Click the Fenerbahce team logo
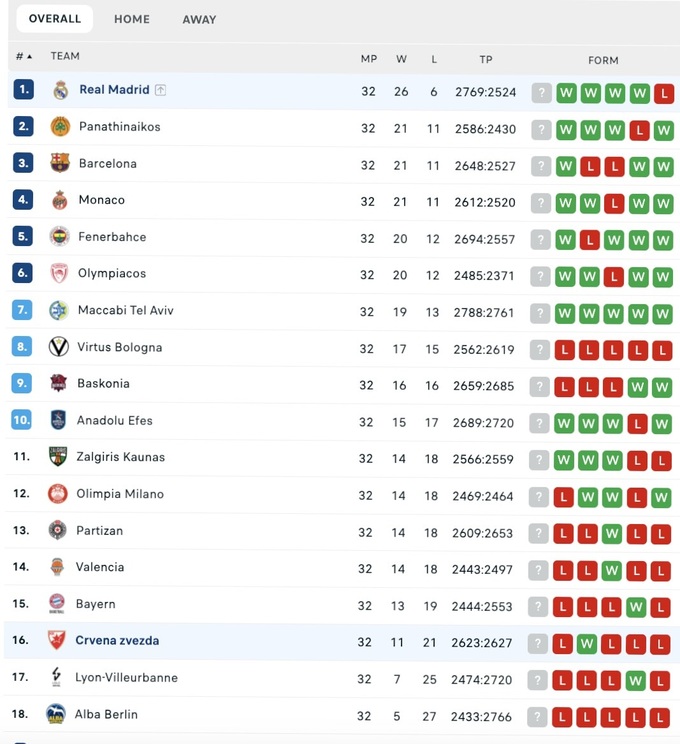 pos(60,237)
